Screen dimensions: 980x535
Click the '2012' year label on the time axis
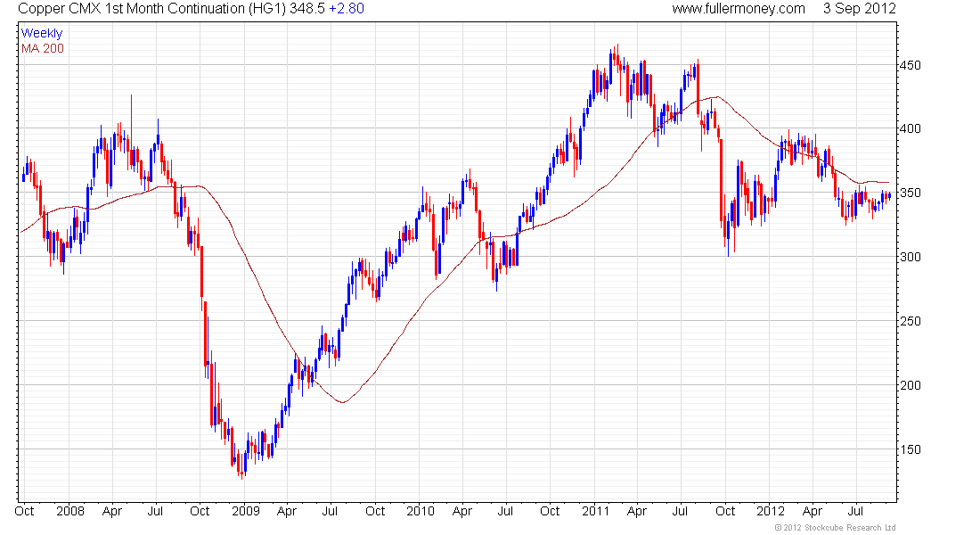pos(770,511)
